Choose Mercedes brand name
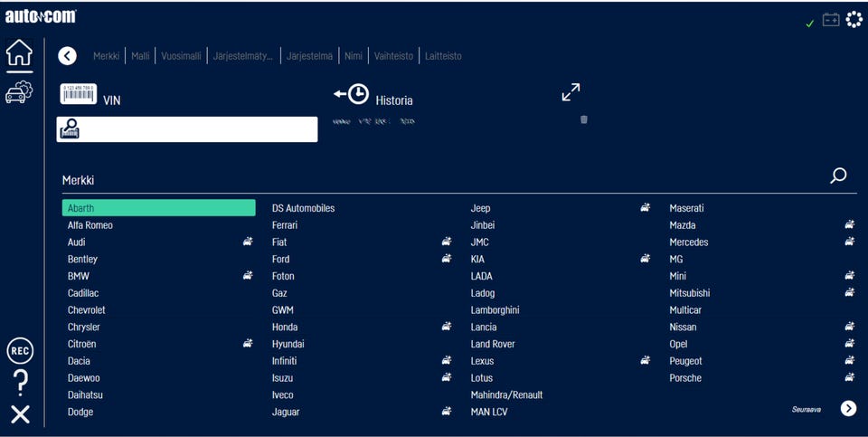The width and height of the screenshot is (868, 437). tap(689, 242)
